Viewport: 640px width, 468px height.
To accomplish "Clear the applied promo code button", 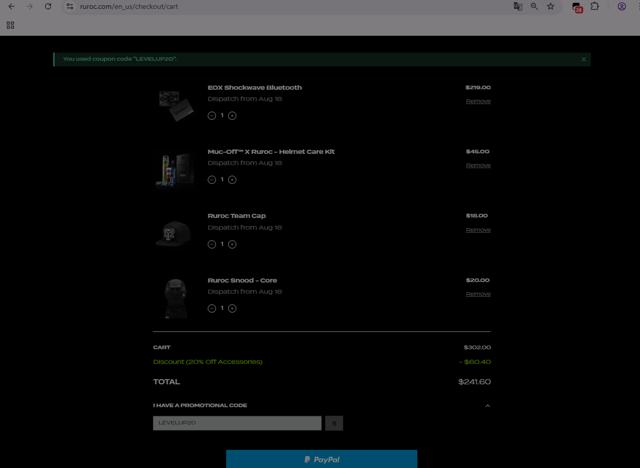I will pos(334,423).
